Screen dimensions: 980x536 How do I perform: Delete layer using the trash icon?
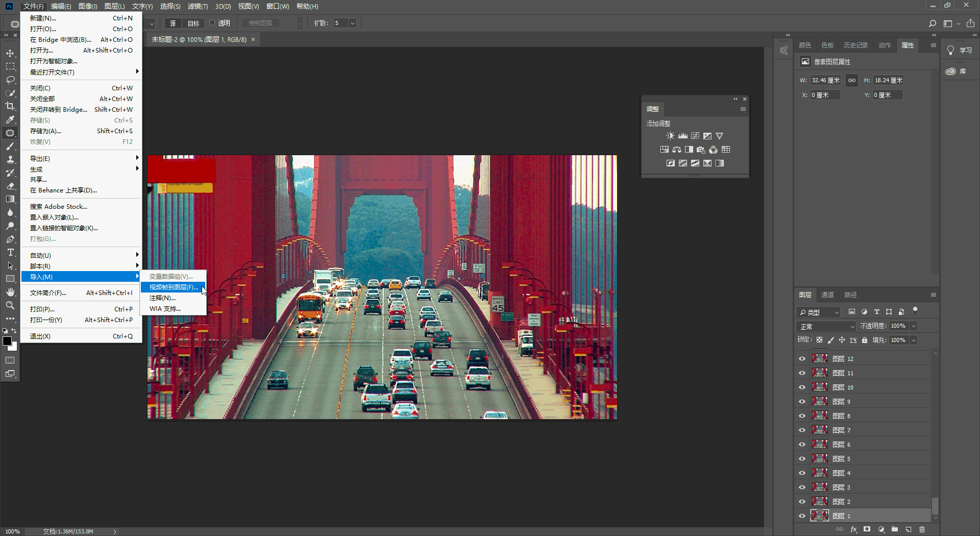[x=922, y=529]
